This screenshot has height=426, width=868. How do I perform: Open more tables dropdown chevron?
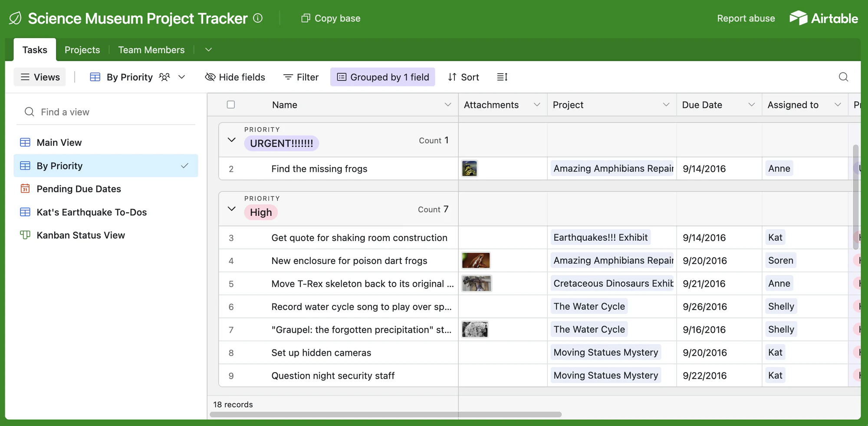click(208, 50)
